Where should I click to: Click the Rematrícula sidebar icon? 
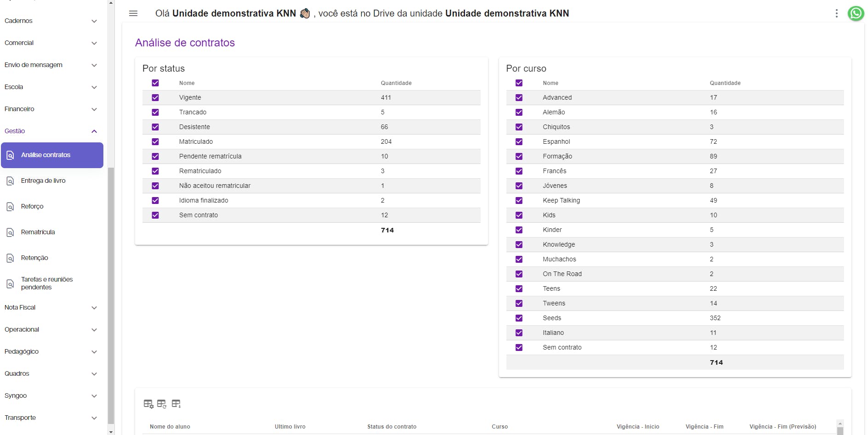(10, 232)
